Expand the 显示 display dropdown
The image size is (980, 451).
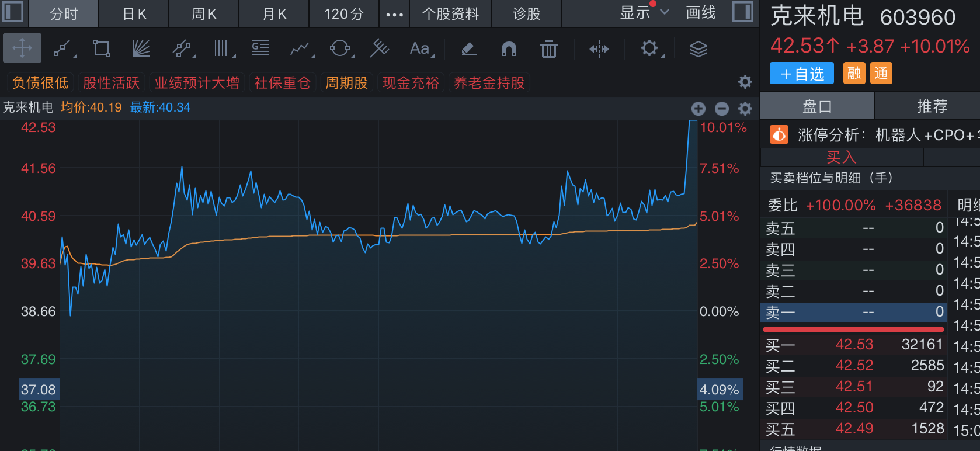click(644, 13)
